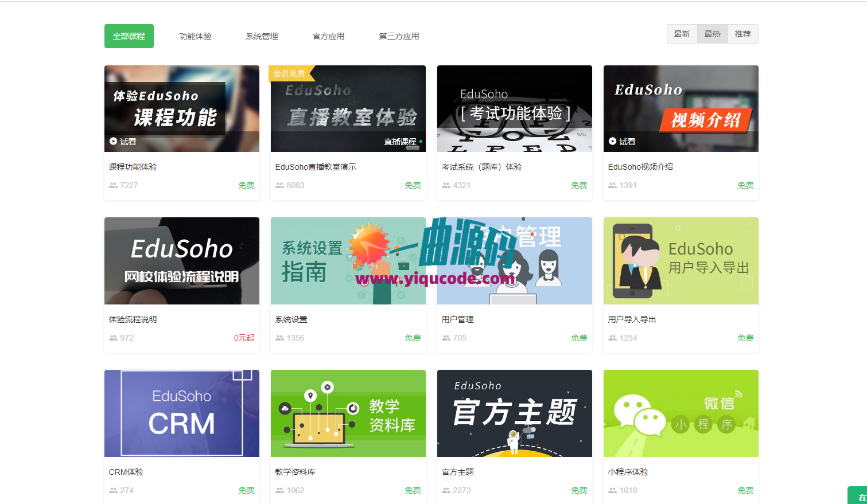Click 试看 play icon on 课程功能 card

click(114, 141)
